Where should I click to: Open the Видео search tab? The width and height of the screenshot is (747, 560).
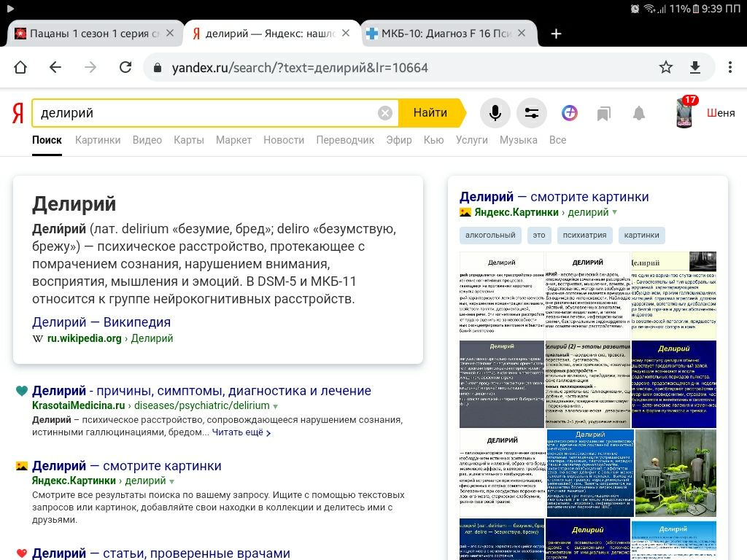pyautogui.click(x=147, y=140)
